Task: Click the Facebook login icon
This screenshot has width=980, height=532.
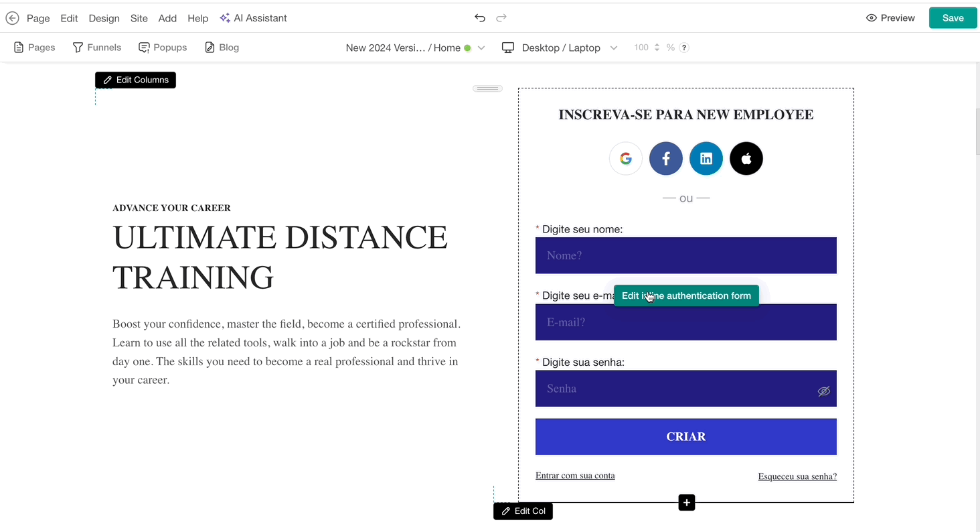Action: [x=666, y=159]
